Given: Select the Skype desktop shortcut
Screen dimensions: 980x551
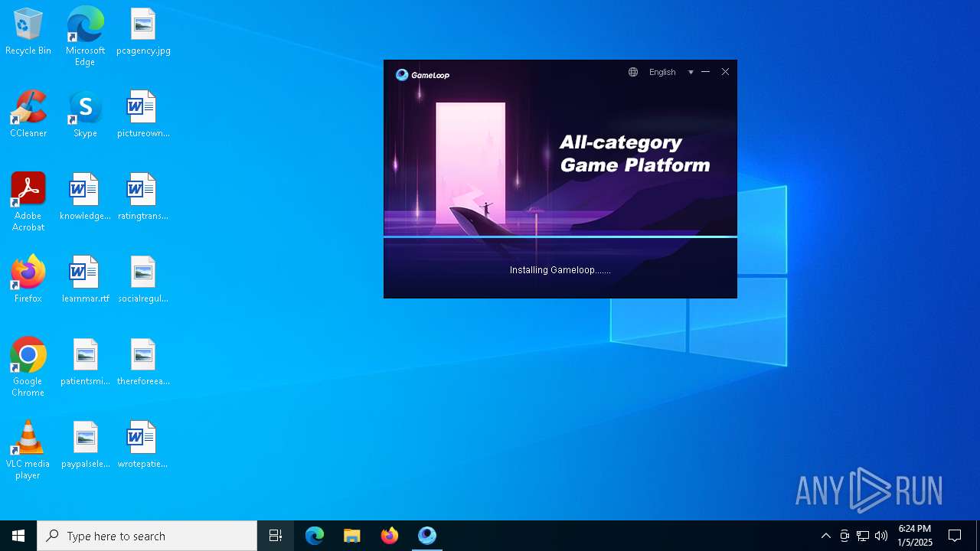Looking at the screenshot, I should (85, 115).
